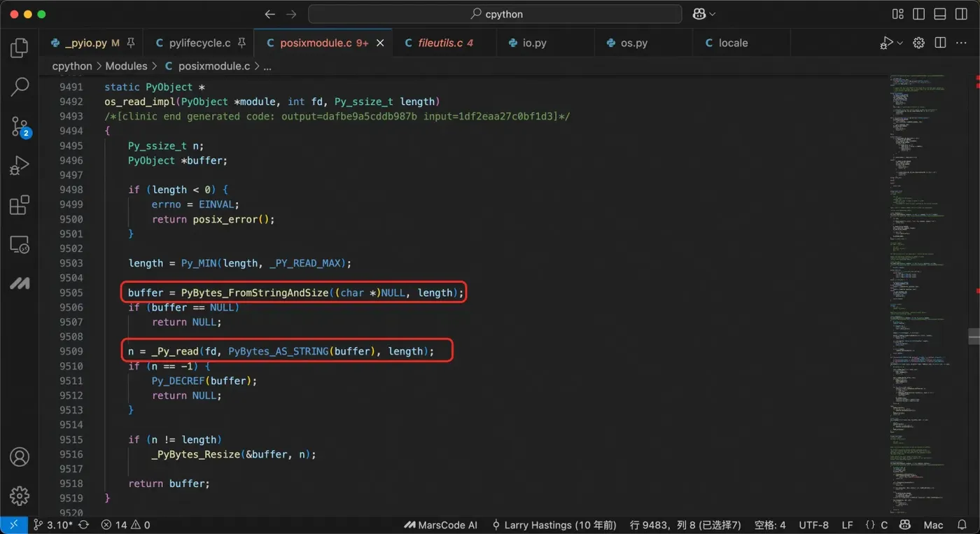Viewport: 980px width, 534px height.
Task: Run or debug the current file
Action: pos(888,43)
